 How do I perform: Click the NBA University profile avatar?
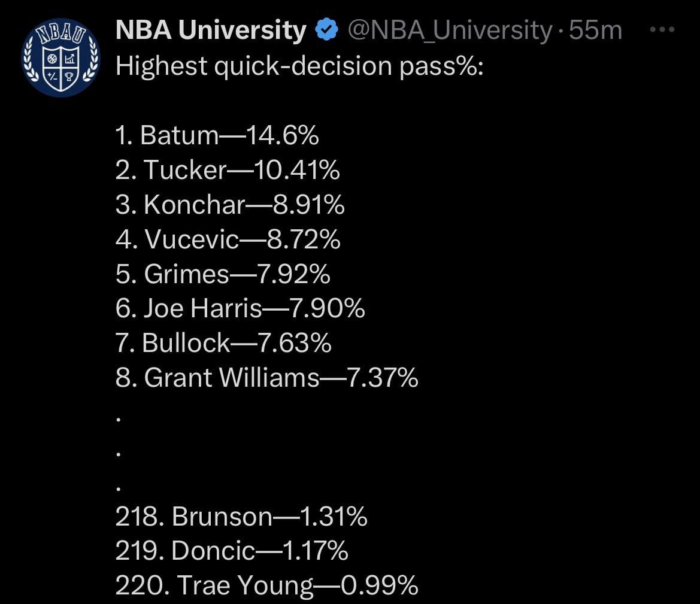click(x=60, y=57)
